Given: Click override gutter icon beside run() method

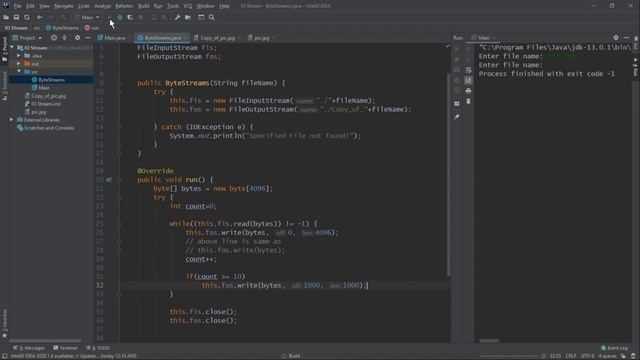Looking at the screenshot, I should [x=109, y=180].
